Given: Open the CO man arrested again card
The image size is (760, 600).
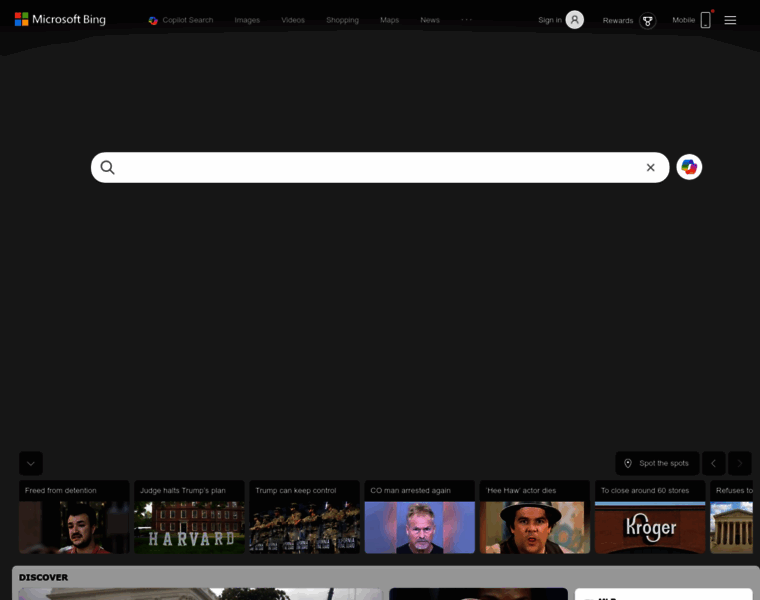Looking at the screenshot, I should [420, 517].
